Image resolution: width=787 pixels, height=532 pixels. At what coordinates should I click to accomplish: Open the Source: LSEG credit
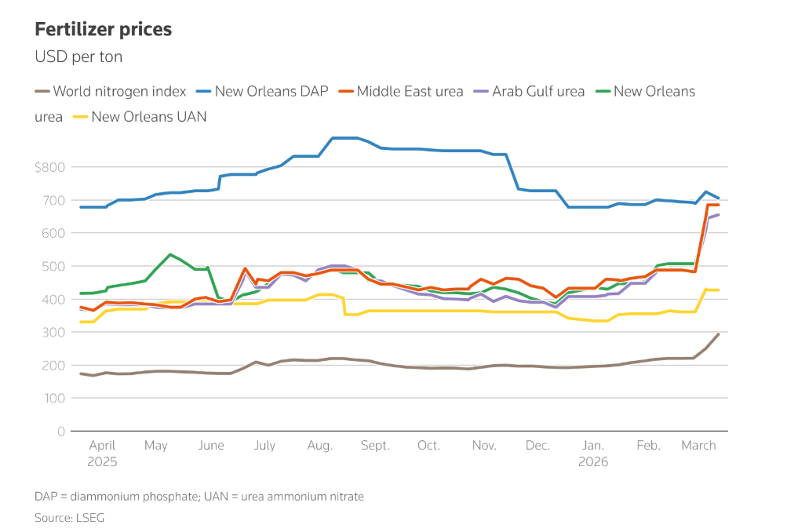click(x=69, y=518)
